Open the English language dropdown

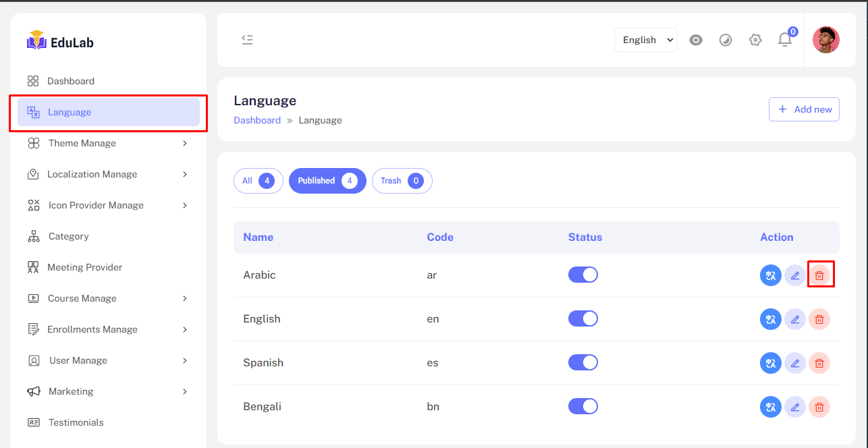point(645,40)
